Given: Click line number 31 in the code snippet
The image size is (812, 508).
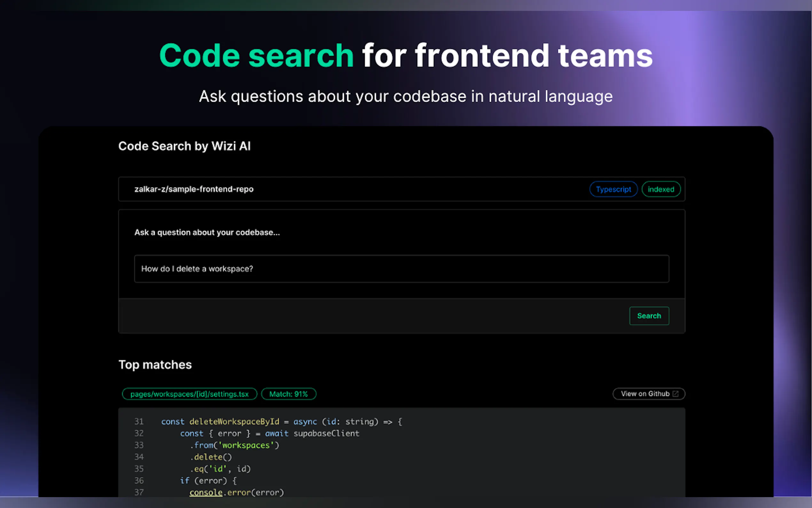Looking at the screenshot, I should tap(139, 422).
